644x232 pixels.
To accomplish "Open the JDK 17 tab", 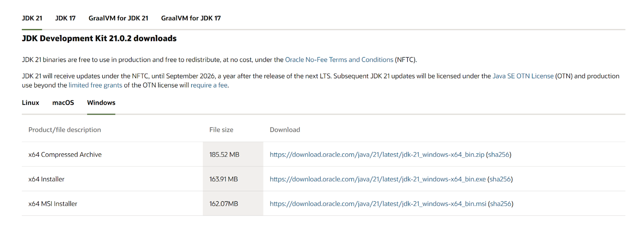I will [x=65, y=18].
